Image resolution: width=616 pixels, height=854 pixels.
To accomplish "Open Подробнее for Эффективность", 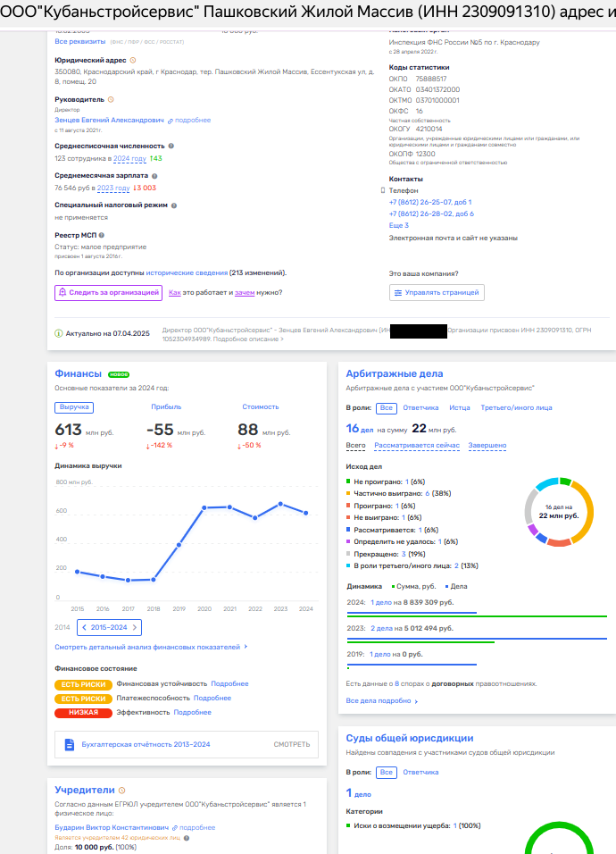I will (x=192, y=712).
